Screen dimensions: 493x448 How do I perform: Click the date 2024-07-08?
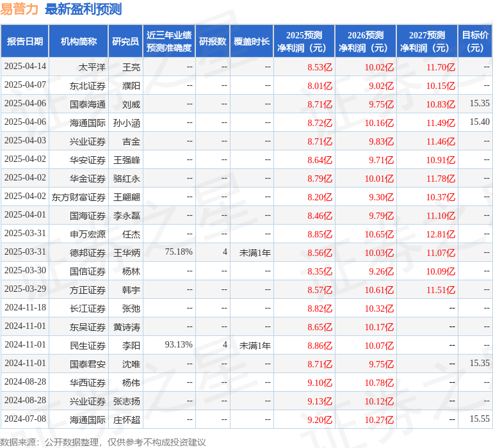pos(25,419)
